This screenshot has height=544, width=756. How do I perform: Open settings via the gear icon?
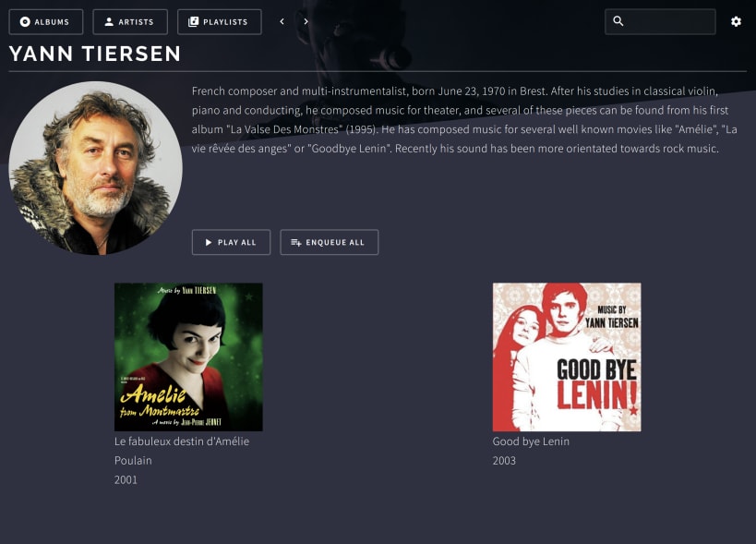pyautogui.click(x=736, y=21)
